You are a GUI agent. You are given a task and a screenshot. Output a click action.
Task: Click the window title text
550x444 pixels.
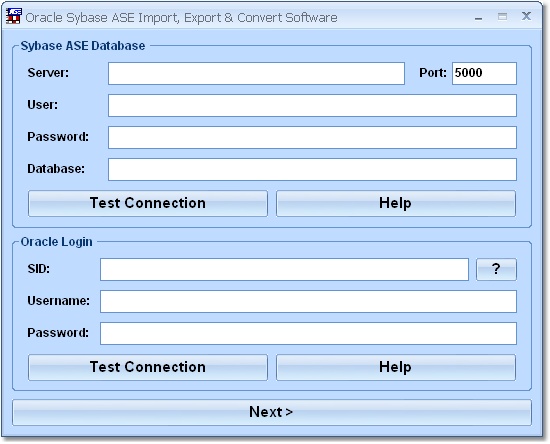pyautogui.click(x=181, y=18)
